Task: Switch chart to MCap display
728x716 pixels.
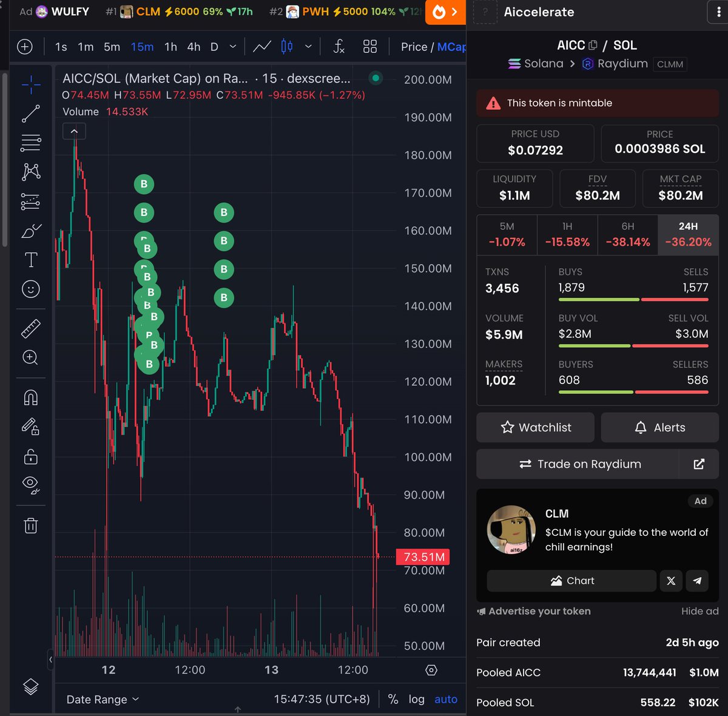Action: 451,47
